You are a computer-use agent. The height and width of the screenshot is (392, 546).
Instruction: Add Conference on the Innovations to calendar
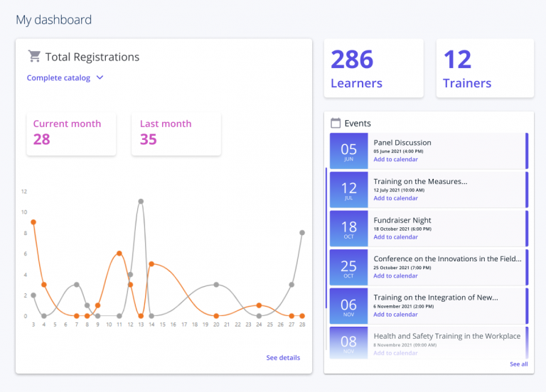click(x=395, y=276)
